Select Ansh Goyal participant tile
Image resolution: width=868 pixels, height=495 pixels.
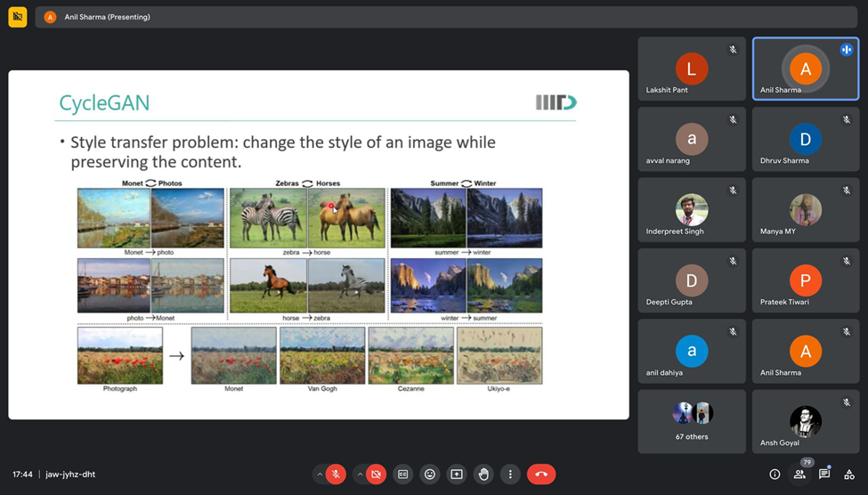click(806, 421)
